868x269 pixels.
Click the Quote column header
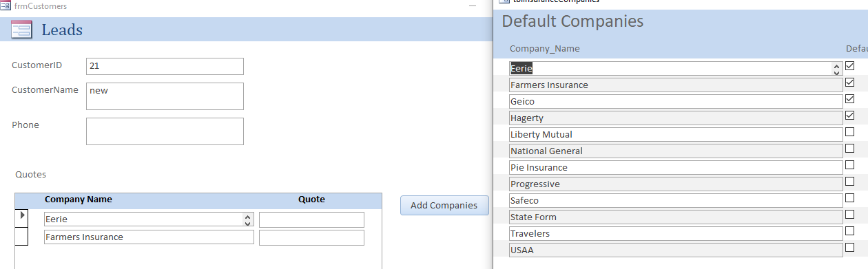pyautogui.click(x=311, y=200)
